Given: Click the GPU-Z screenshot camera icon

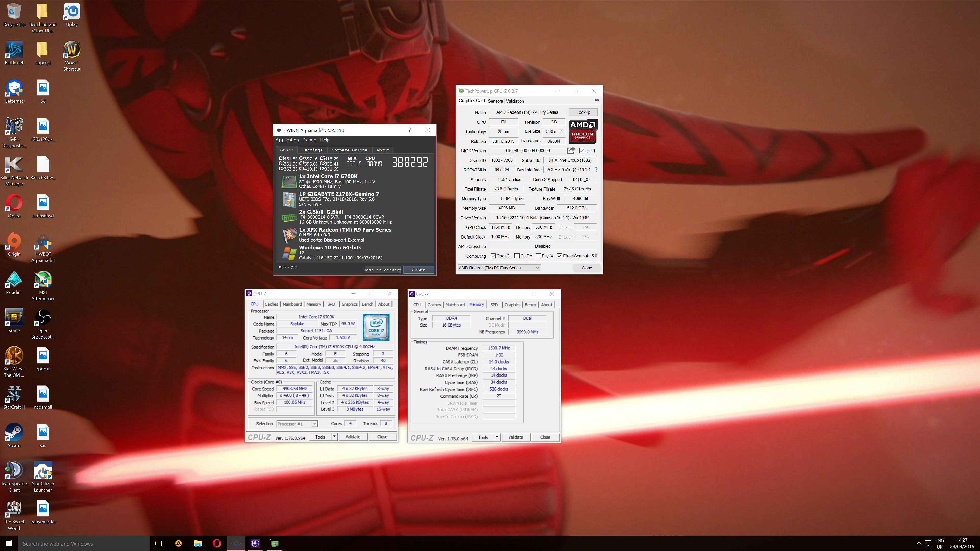Looking at the screenshot, I should click(596, 101).
